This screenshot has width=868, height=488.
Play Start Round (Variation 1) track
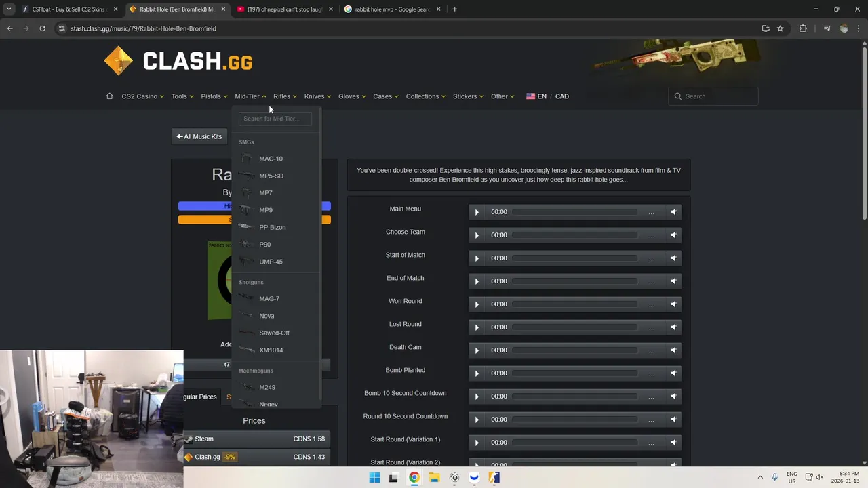coord(477,443)
